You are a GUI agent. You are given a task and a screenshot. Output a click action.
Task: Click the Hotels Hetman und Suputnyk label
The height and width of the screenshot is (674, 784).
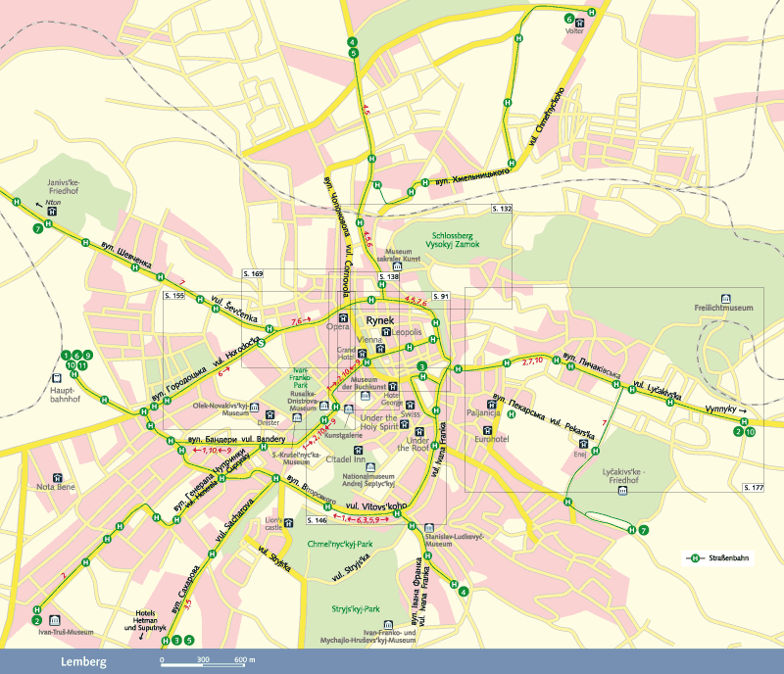point(145,620)
